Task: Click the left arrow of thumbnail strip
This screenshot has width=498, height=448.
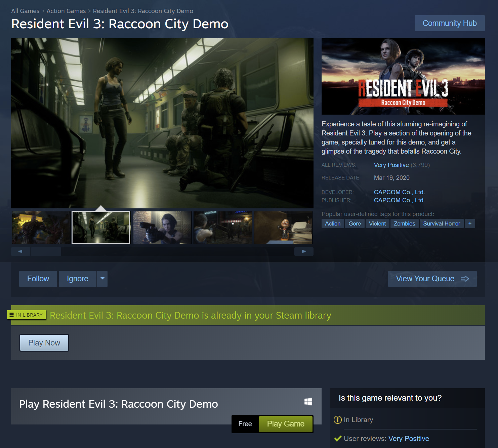Action: click(20, 251)
